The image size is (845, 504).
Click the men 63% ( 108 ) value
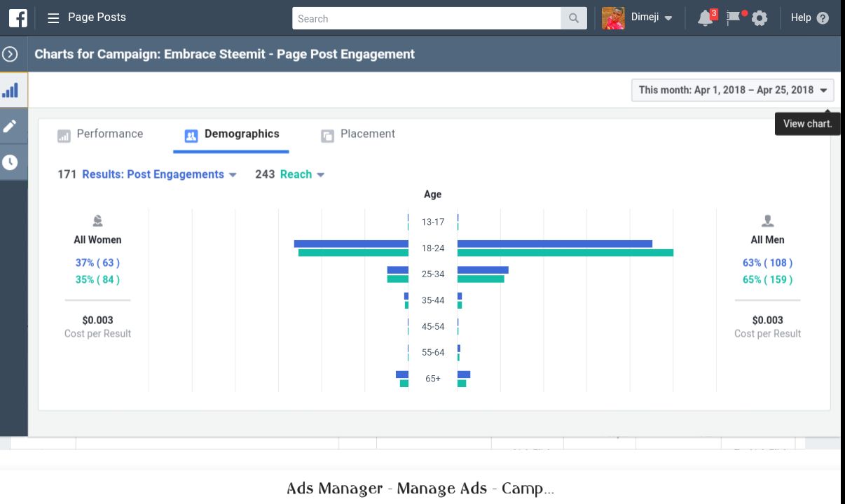pyautogui.click(x=768, y=262)
